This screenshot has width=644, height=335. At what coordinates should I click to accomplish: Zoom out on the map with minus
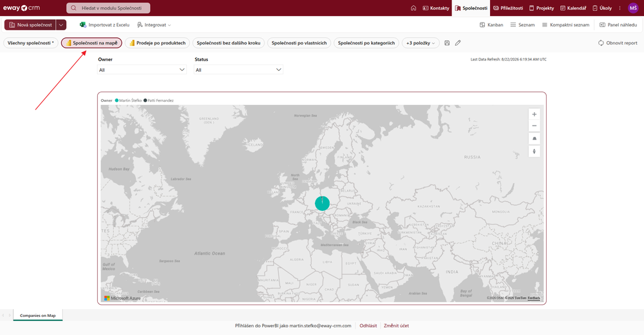(x=534, y=126)
